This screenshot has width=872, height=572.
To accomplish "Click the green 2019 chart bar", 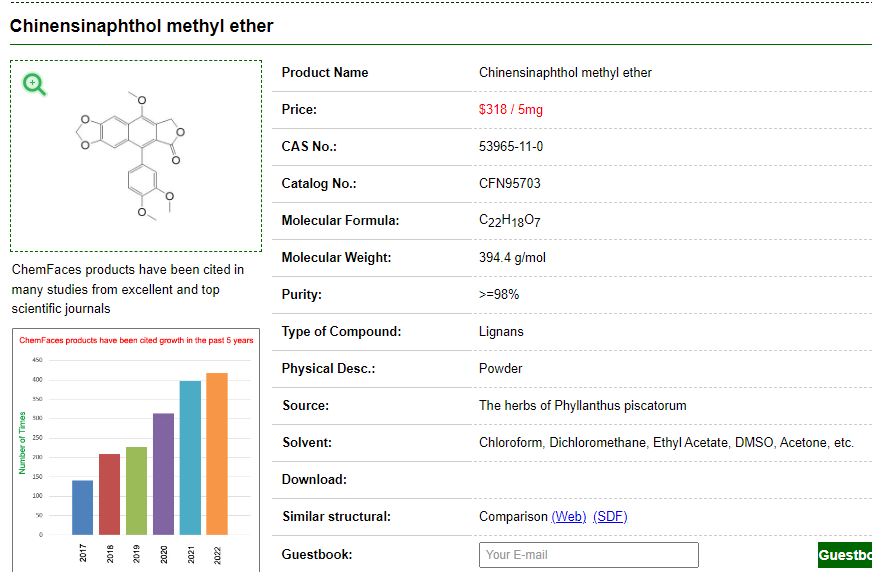I will (136, 490).
